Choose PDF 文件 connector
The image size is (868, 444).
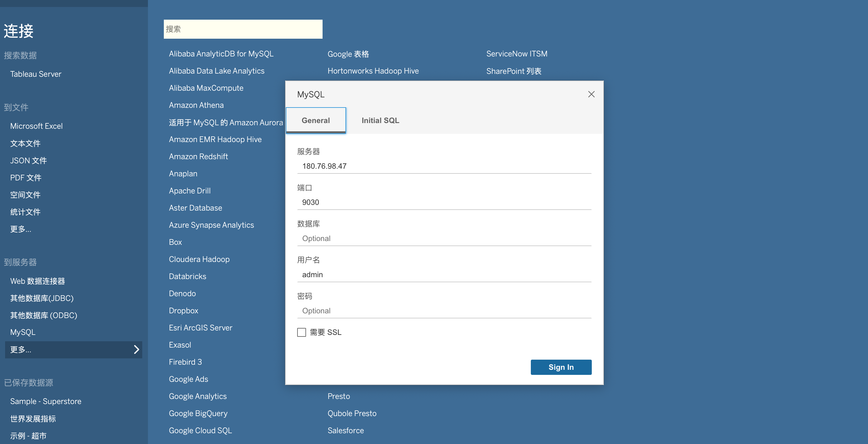(x=26, y=178)
